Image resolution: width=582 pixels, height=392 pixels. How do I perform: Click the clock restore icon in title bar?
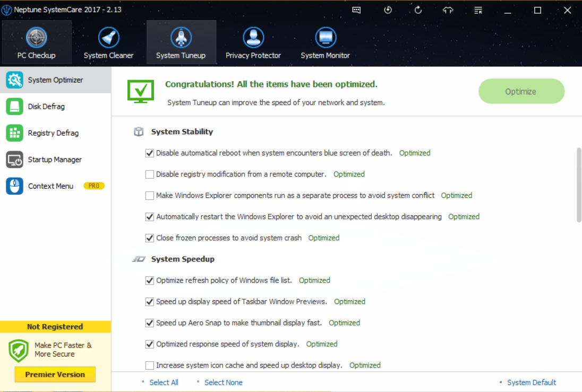[x=388, y=10]
